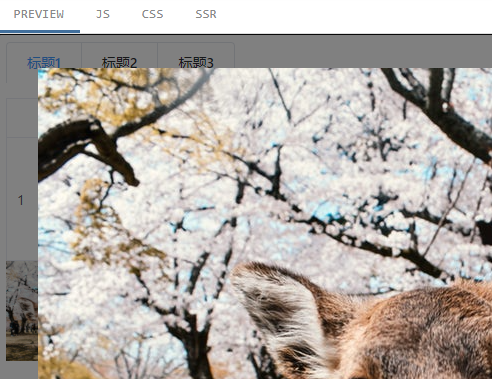
Task: Click the small thumbnail image behind the overlay
Action: (x=22, y=311)
